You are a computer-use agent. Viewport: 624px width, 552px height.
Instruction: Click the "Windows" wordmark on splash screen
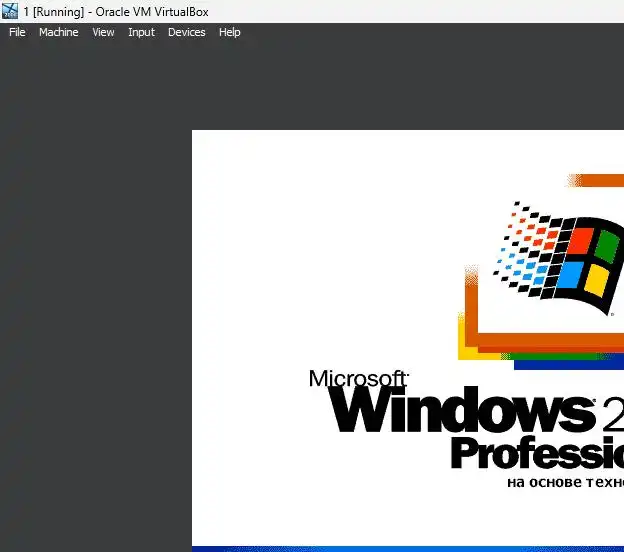[x=462, y=409]
